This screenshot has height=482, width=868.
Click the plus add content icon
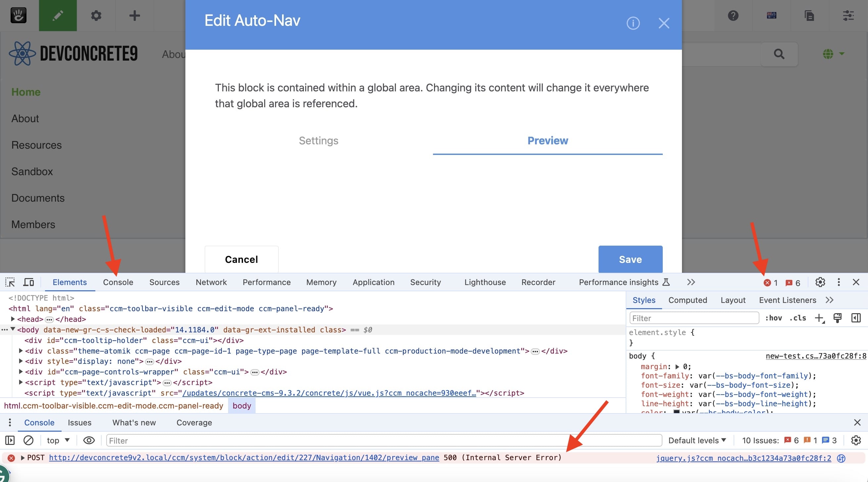(x=134, y=16)
